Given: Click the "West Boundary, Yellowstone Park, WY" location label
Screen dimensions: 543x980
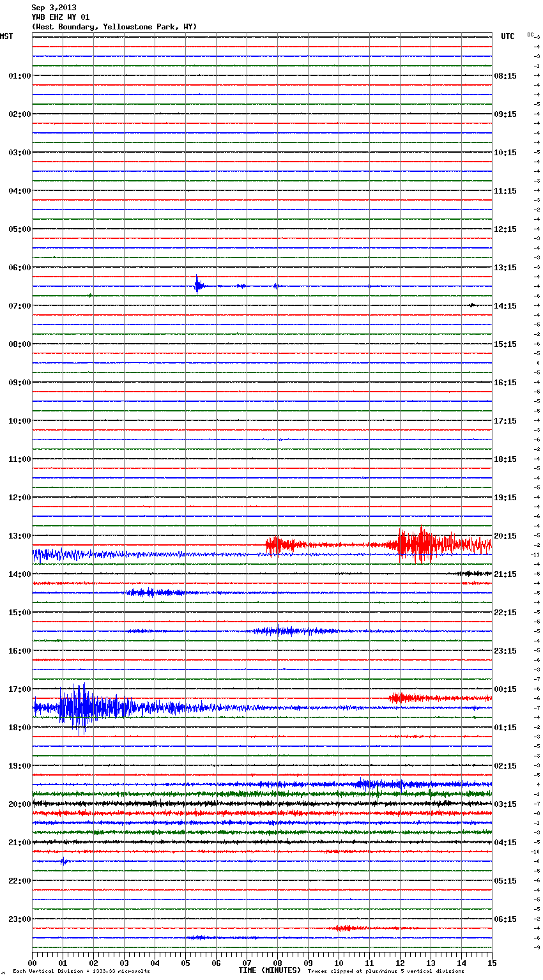Looking at the screenshot, I should [x=114, y=27].
